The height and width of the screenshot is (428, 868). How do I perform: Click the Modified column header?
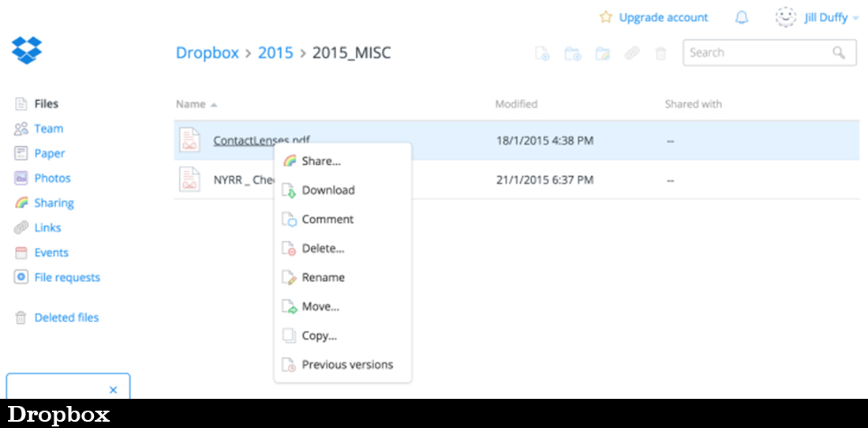tap(516, 104)
